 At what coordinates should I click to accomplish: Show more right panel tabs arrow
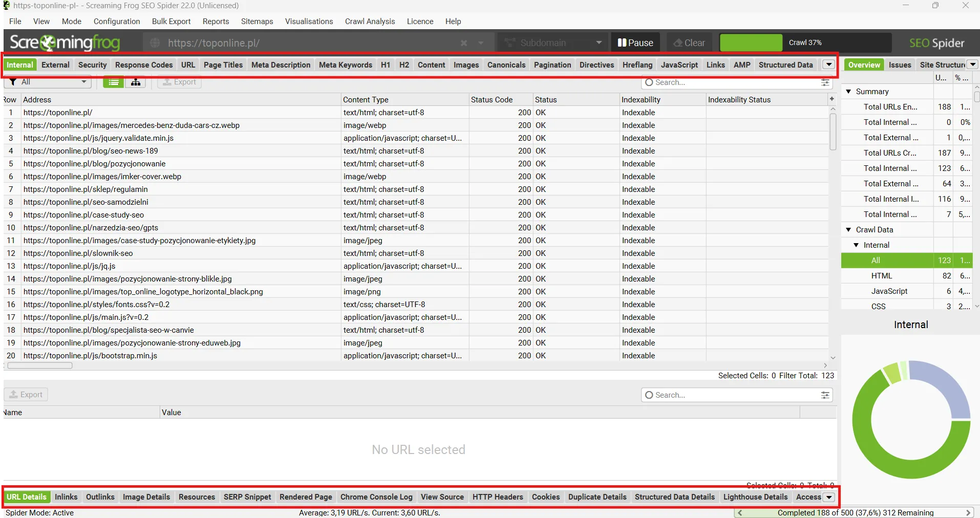pyautogui.click(x=972, y=64)
